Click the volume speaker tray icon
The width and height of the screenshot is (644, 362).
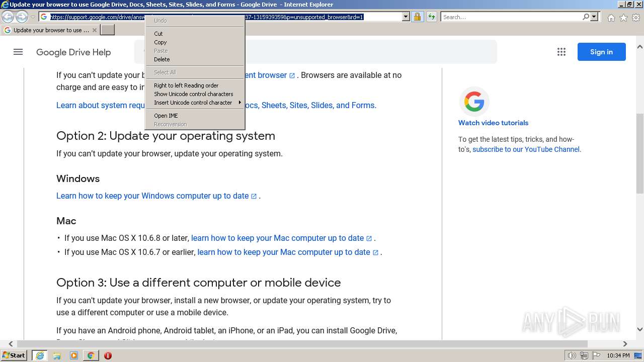tap(573, 355)
